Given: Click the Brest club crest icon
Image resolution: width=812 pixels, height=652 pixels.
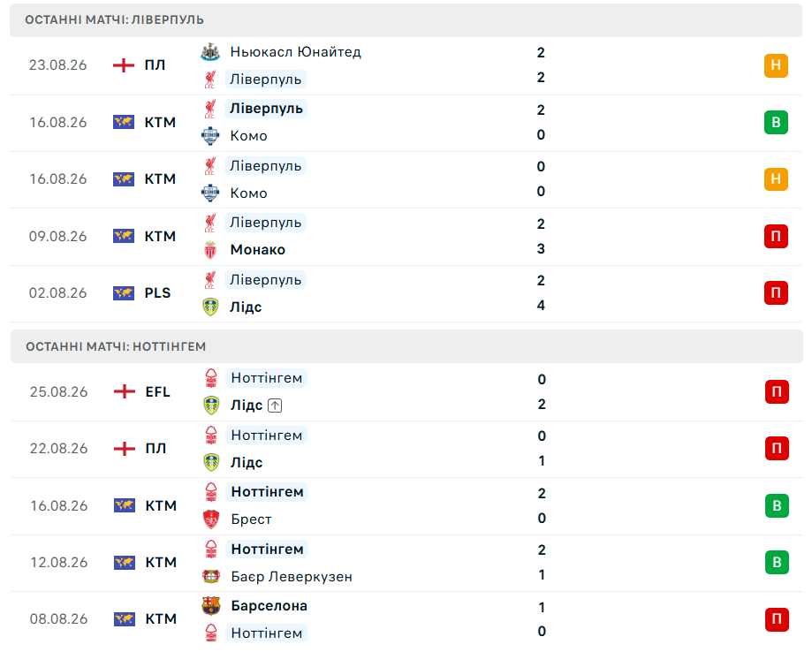Looking at the screenshot, I should pos(211,519).
